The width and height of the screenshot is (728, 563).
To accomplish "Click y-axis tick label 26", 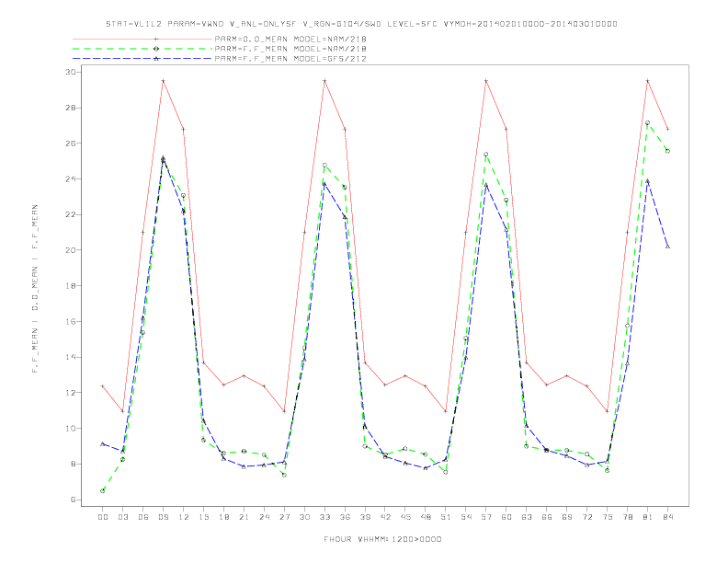I will coord(71,144).
